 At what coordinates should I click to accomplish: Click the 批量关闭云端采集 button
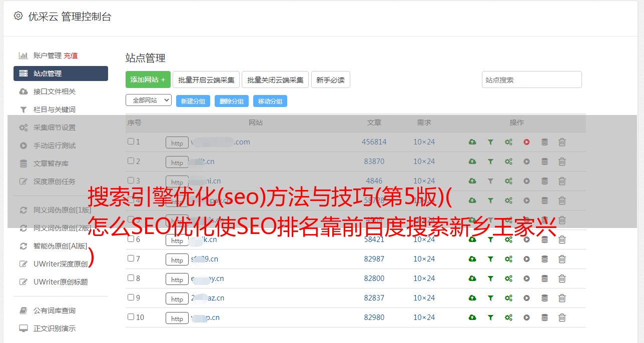coord(275,79)
